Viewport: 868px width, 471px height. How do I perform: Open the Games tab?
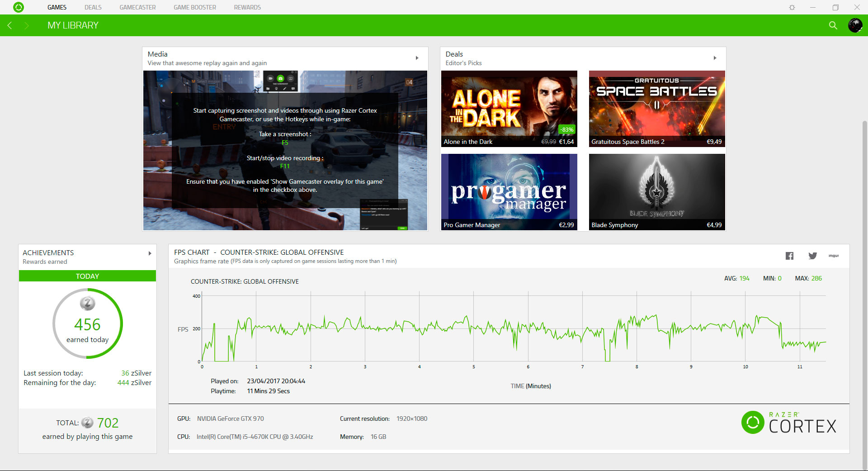(57, 7)
